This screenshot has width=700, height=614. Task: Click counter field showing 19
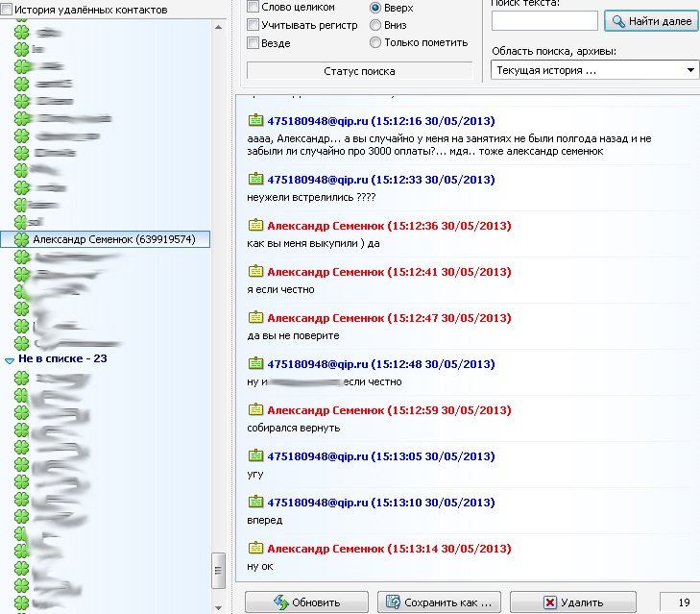[x=680, y=602]
